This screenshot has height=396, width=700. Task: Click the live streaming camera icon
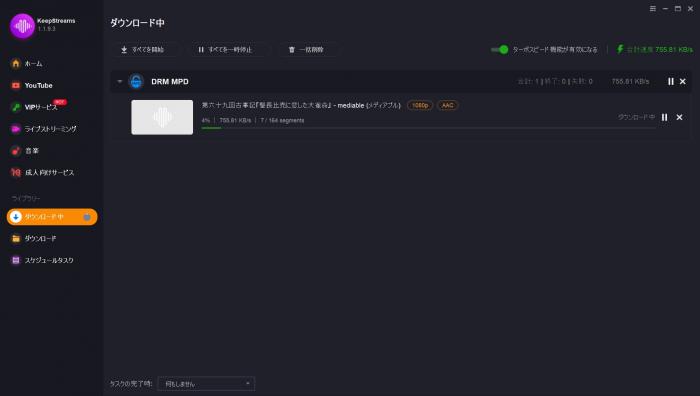point(16,129)
